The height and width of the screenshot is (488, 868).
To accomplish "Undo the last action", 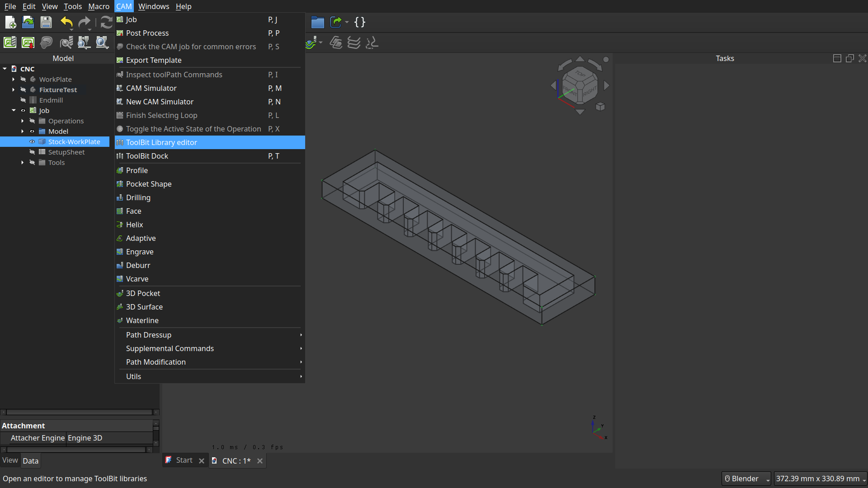I will (66, 22).
